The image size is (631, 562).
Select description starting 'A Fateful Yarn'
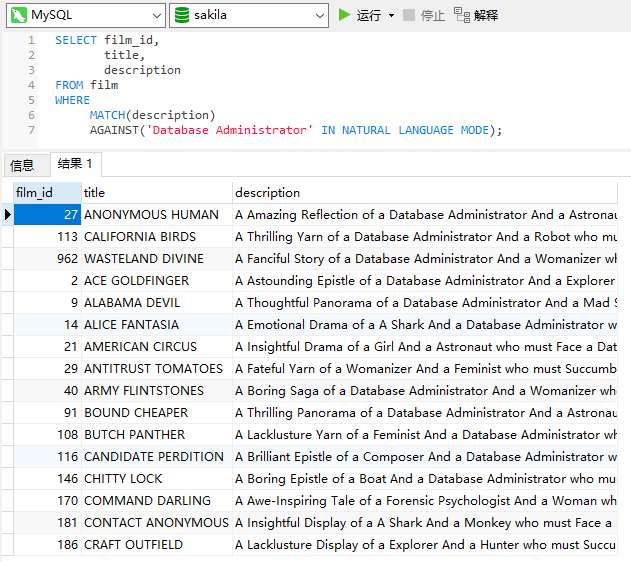click(x=425, y=368)
